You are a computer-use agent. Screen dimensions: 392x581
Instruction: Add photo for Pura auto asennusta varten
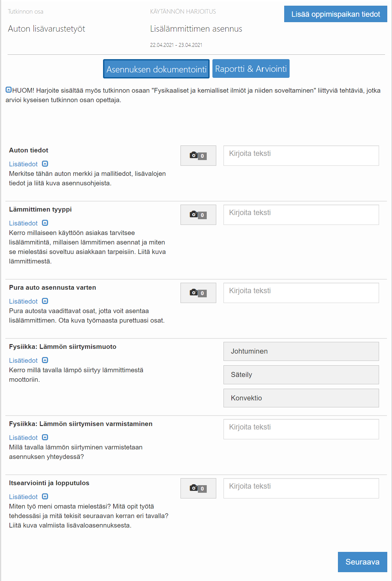tap(198, 293)
